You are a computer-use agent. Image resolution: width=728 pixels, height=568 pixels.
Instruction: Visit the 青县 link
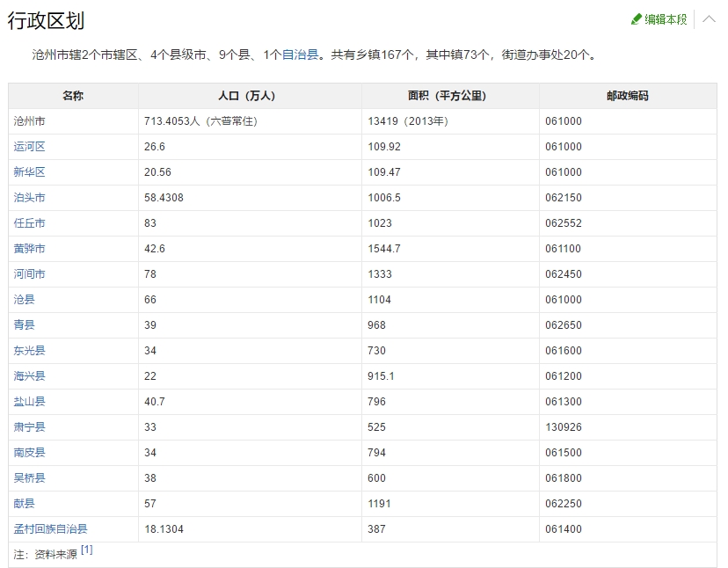24,325
